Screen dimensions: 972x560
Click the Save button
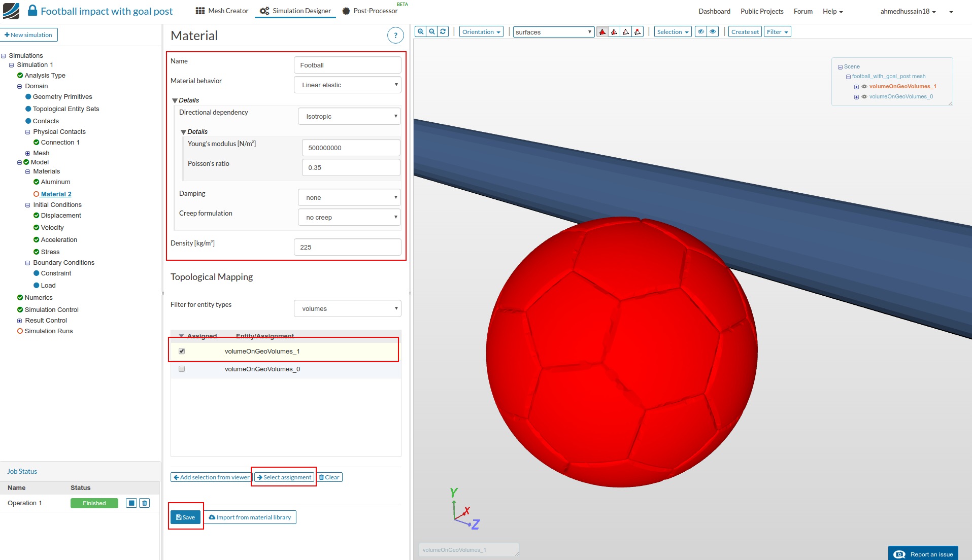tap(186, 517)
